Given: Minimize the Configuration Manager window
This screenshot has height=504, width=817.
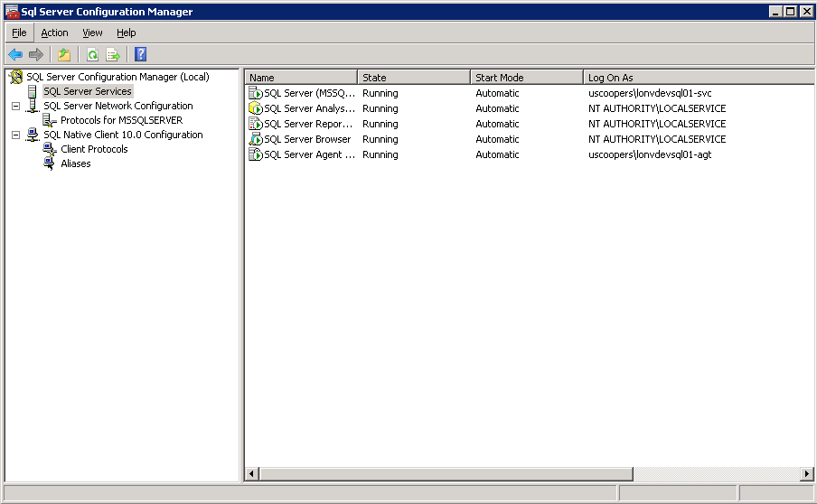Looking at the screenshot, I should pos(775,12).
